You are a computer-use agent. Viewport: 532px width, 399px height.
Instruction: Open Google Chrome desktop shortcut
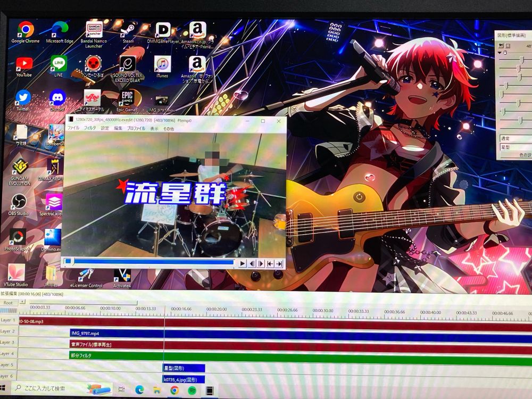26,33
